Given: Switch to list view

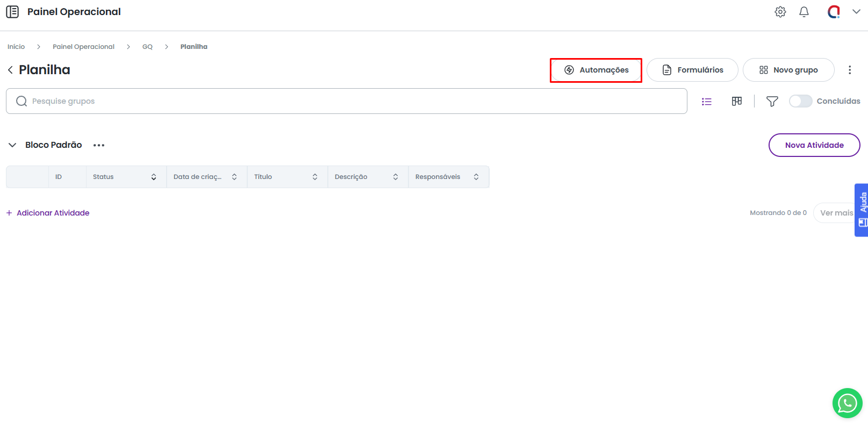Looking at the screenshot, I should 707,101.
